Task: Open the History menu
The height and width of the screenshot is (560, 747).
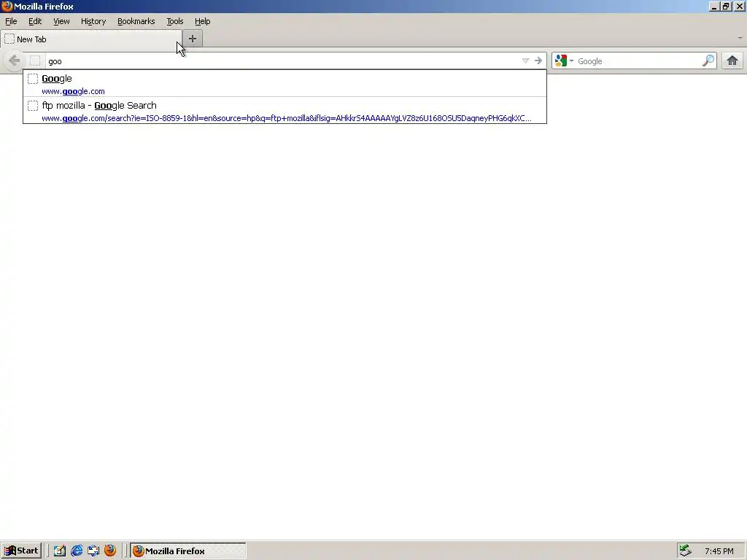Action: (93, 21)
